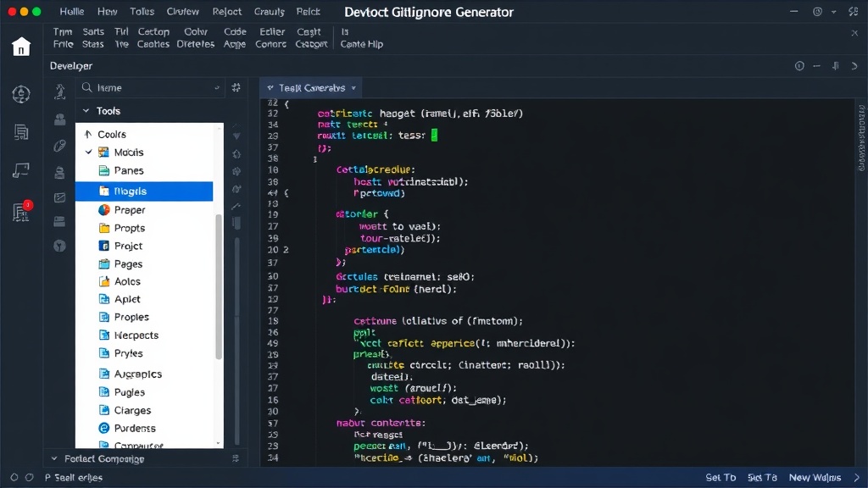868x488 pixels.
Task: Click the file tree vertical scrollbar
Action: (x=219, y=286)
